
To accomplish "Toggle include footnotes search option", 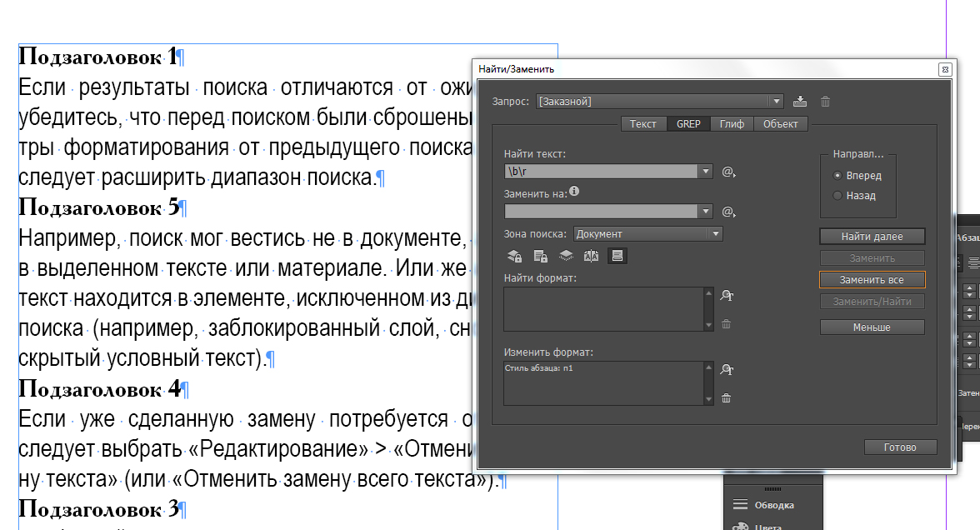I will click(617, 256).
